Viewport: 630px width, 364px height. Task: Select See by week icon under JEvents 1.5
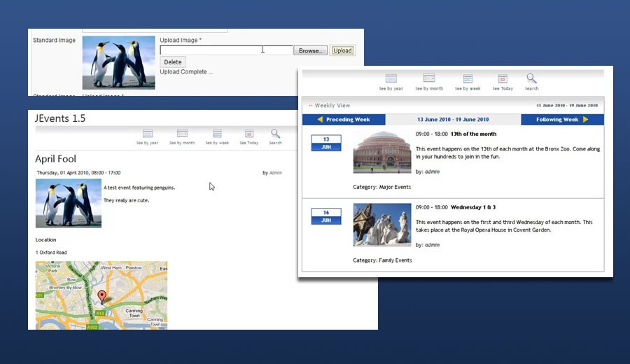pyautogui.click(x=217, y=134)
